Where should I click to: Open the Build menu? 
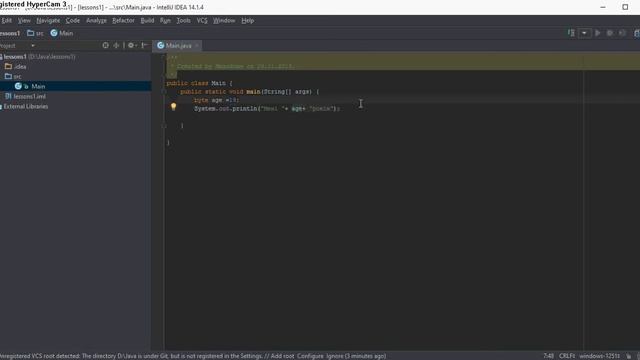coord(147,20)
